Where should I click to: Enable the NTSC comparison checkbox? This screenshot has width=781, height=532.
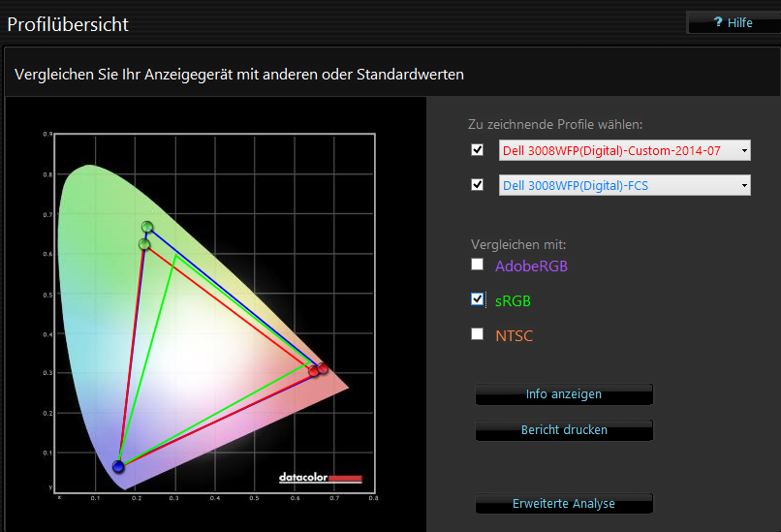point(477,334)
